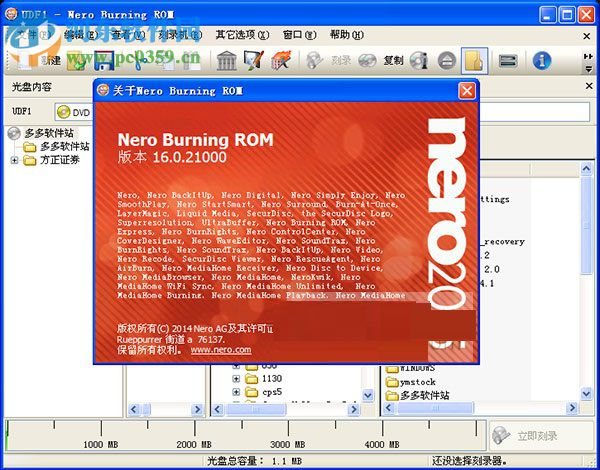Click the 光盘总容量: 1.1 MB status text

click(254, 461)
